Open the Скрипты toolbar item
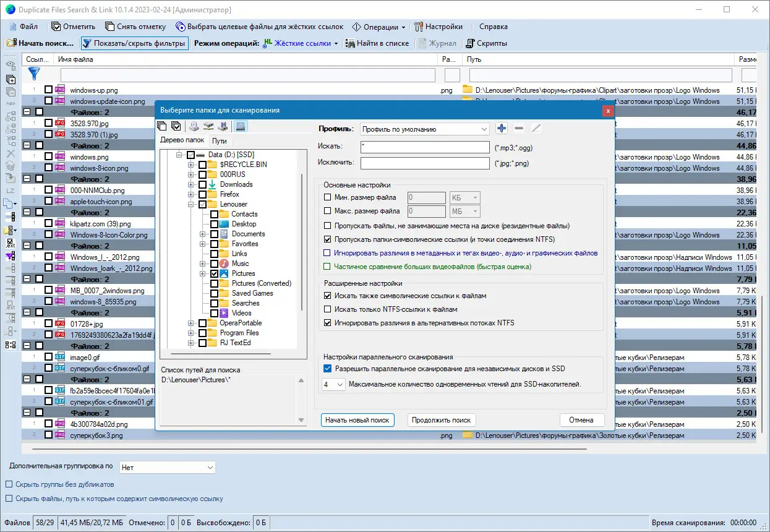This screenshot has height=532, width=770. [486, 43]
